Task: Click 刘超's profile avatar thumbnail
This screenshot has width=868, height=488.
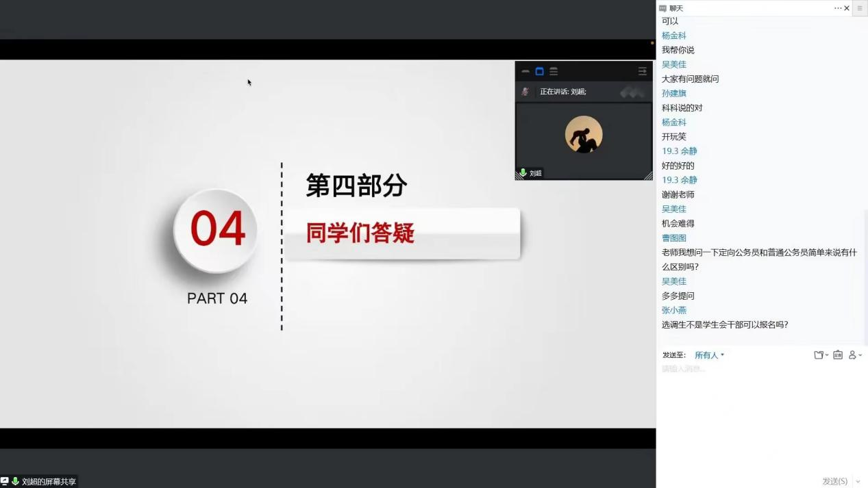Action: [x=584, y=134]
